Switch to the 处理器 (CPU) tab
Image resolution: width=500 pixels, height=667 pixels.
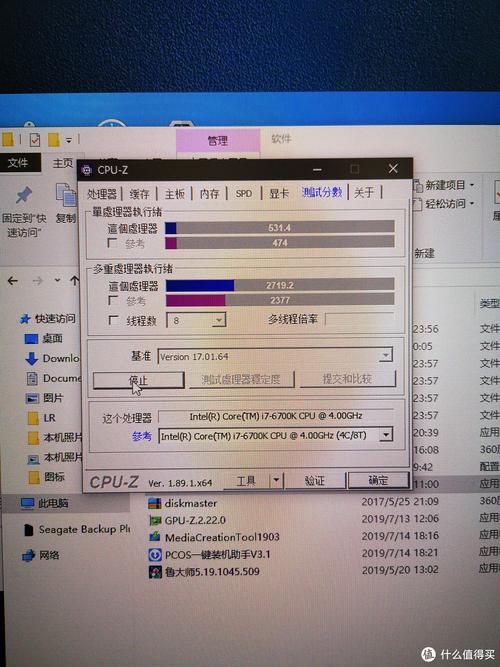click(102, 194)
